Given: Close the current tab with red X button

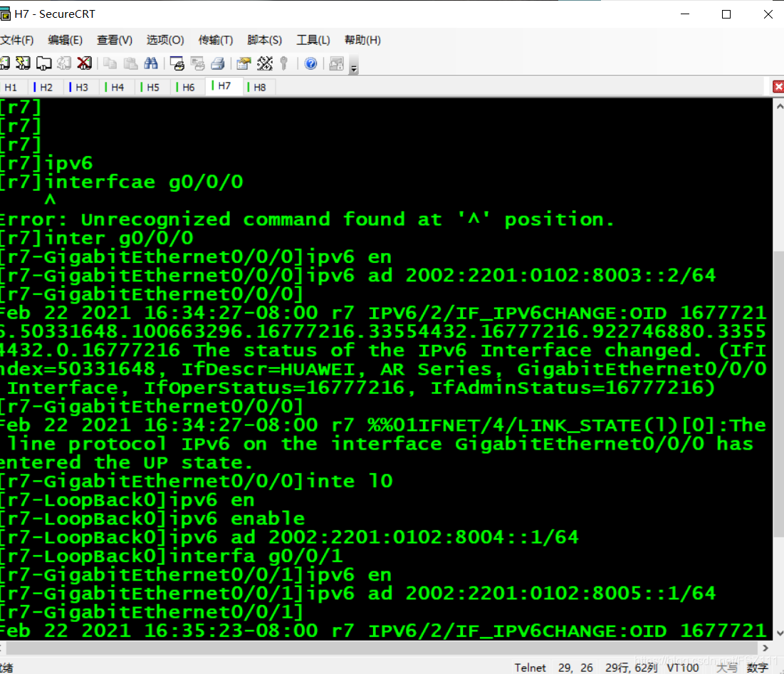Looking at the screenshot, I should coord(778,86).
